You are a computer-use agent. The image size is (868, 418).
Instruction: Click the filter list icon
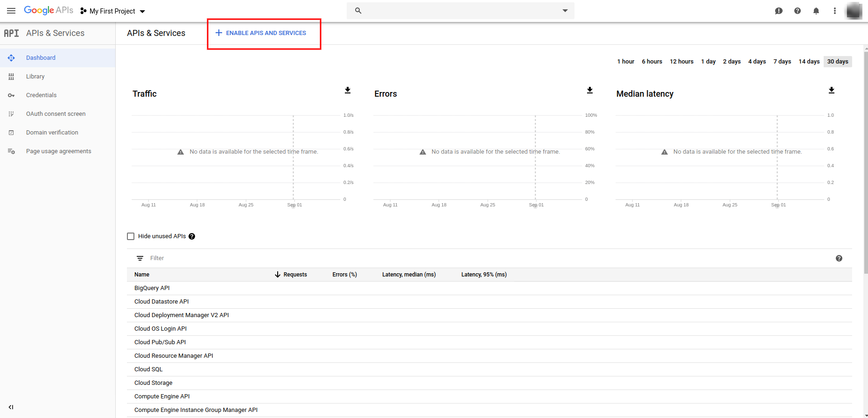[x=140, y=258]
